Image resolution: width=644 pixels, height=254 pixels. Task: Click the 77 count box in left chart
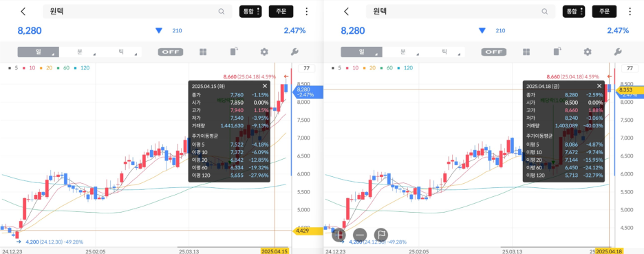click(306, 68)
